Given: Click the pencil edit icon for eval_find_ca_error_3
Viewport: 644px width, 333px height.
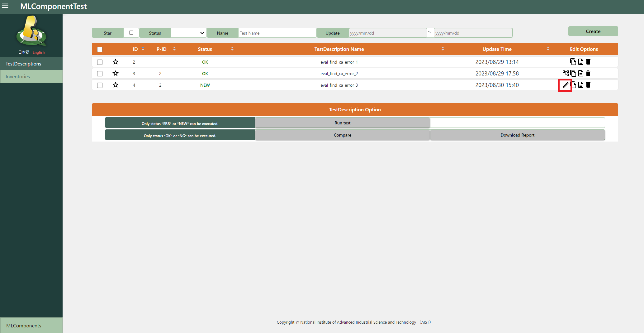Looking at the screenshot, I should (x=566, y=85).
